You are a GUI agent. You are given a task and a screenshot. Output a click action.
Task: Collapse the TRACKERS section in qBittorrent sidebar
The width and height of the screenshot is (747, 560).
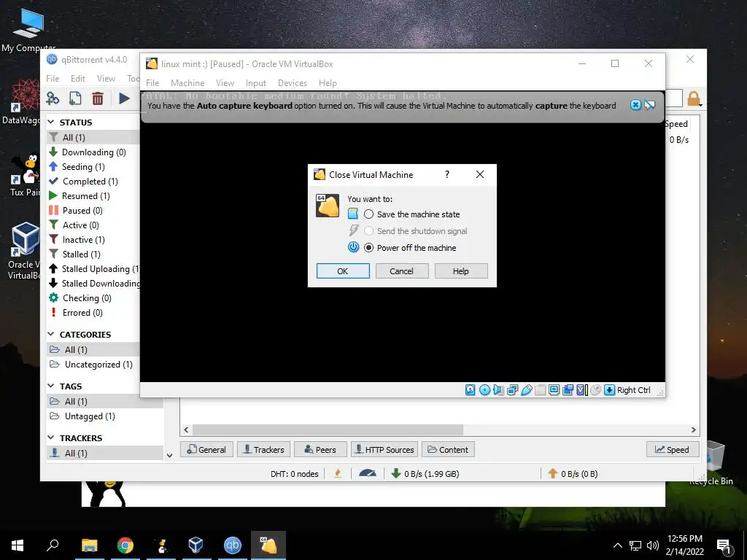[51, 437]
